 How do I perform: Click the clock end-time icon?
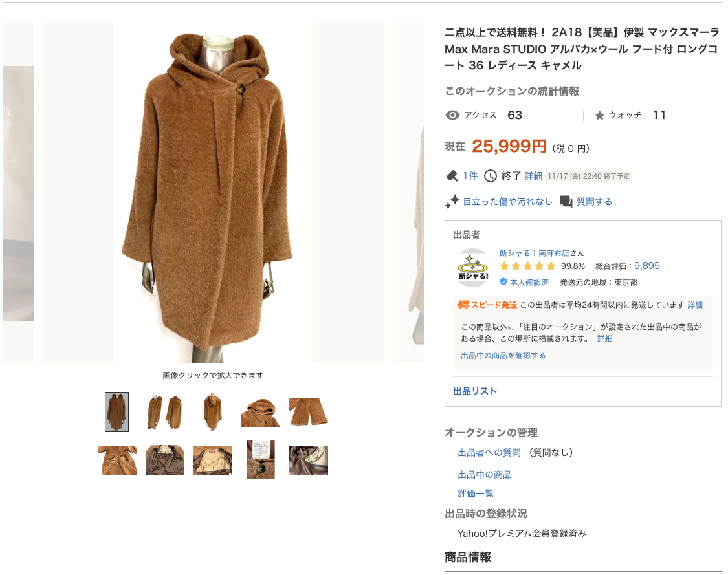tap(491, 176)
